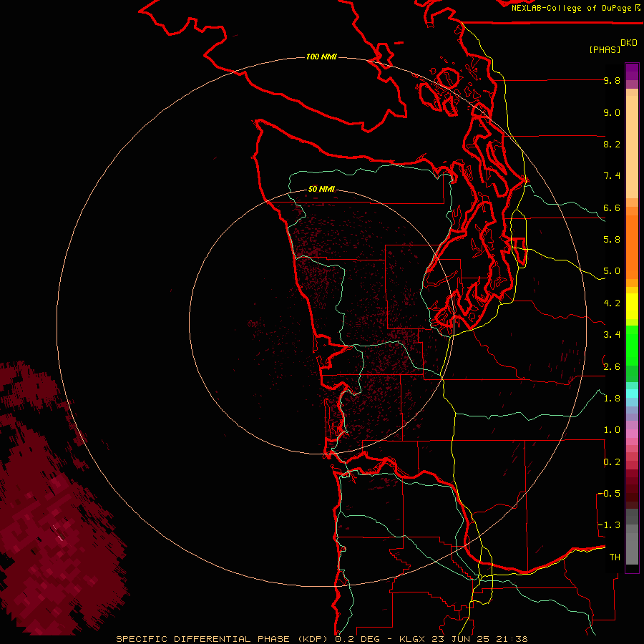644x644 pixels.
Task: Select the 5.0 legend value
Action: tap(612, 271)
